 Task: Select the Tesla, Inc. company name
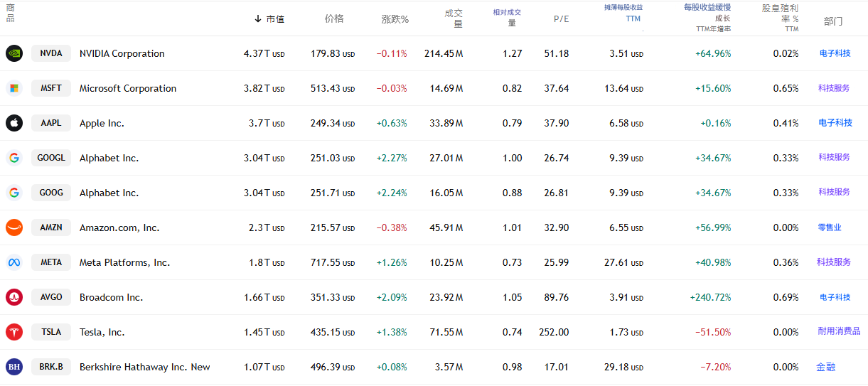[x=102, y=332]
